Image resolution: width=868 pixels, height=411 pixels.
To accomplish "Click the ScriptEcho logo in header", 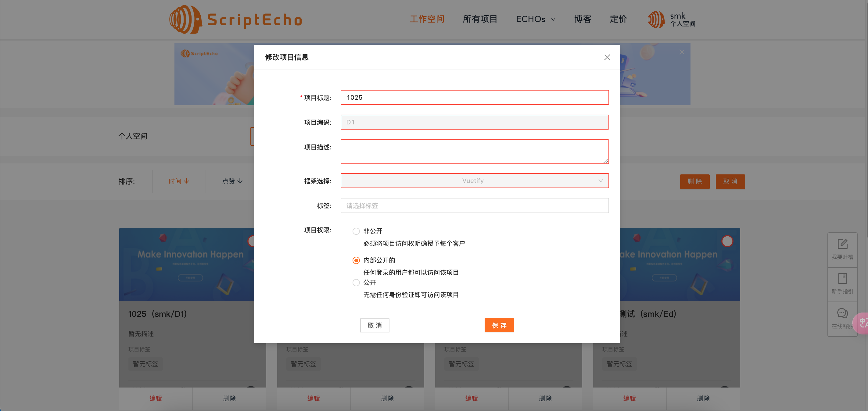I will 235,19.
